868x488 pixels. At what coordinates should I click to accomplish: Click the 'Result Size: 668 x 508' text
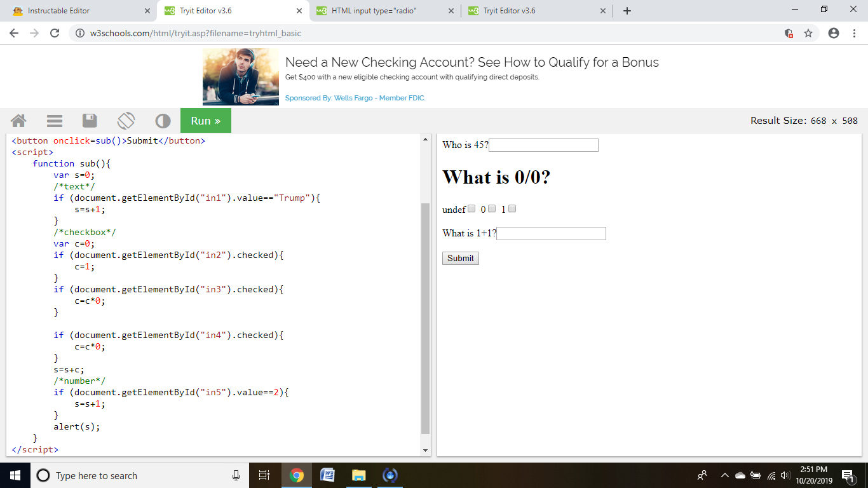tap(804, 121)
